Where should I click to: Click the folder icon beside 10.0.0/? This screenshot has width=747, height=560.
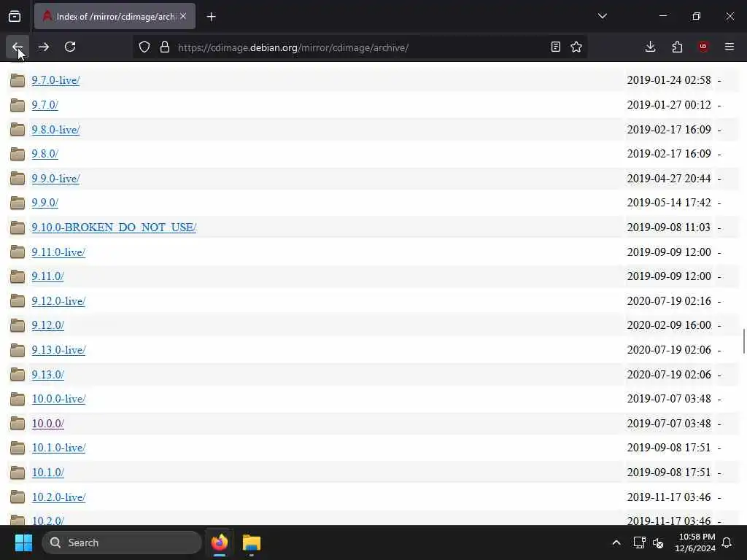coord(18,424)
